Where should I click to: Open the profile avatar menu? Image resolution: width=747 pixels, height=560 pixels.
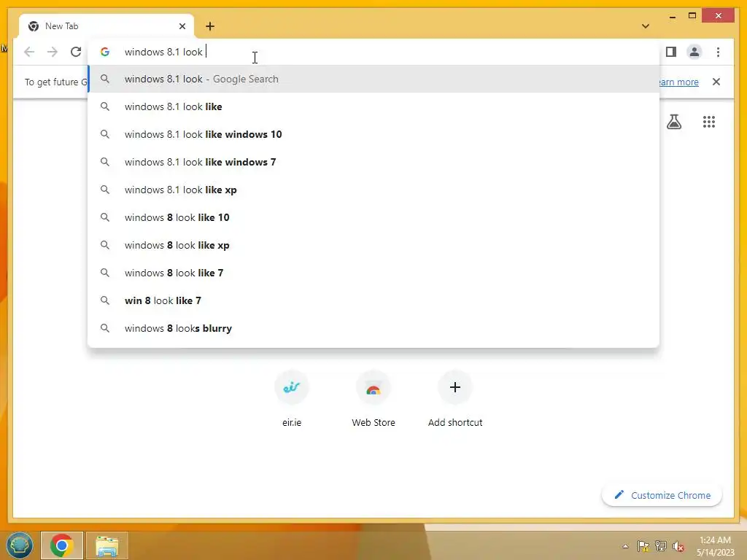694,52
